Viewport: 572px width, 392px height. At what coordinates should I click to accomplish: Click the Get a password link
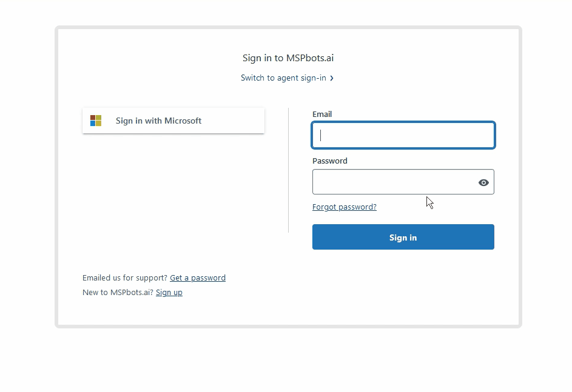[x=198, y=277]
